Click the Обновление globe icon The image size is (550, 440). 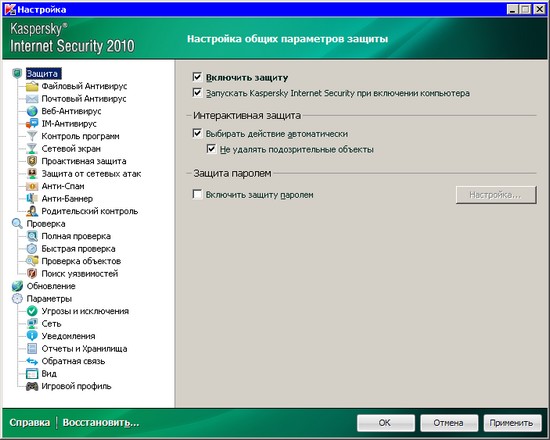click(x=17, y=286)
